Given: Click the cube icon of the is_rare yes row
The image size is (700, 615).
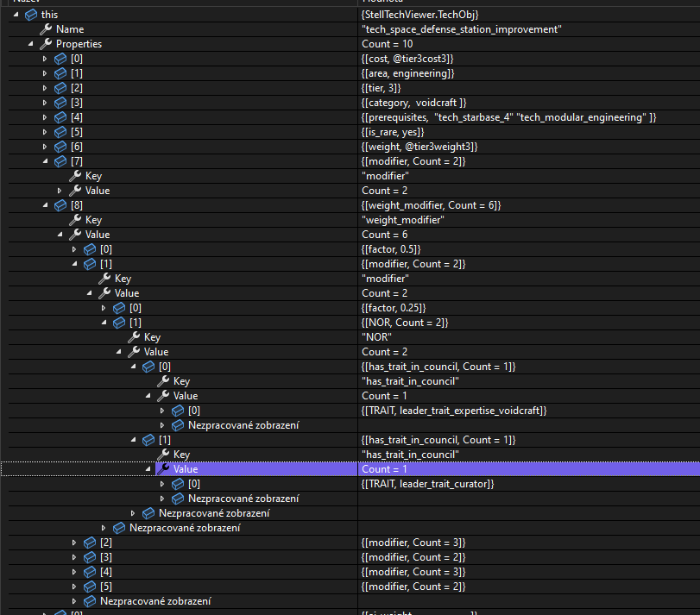Looking at the screenshot, I should [60, 133].
